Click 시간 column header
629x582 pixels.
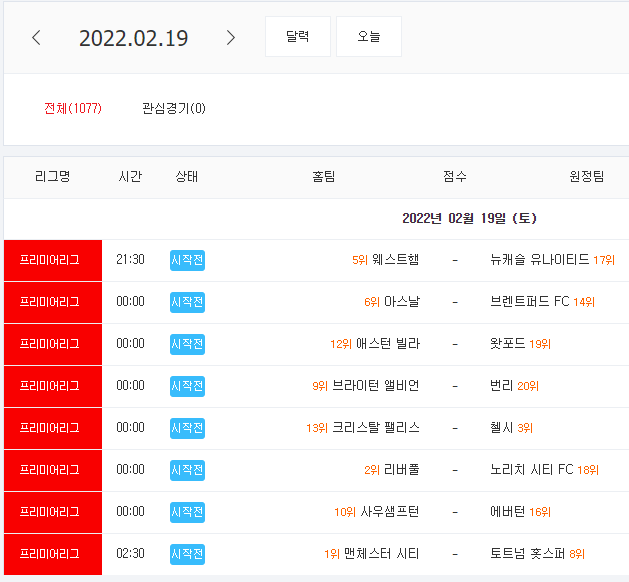point(130,176)
